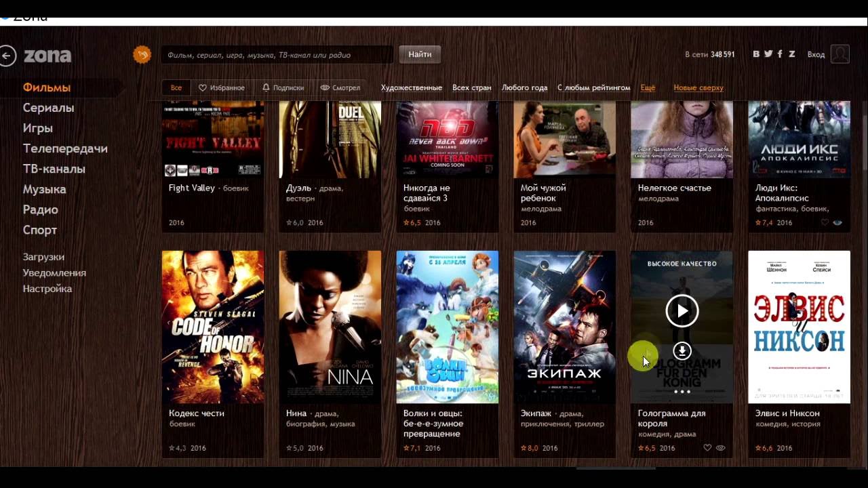Open the Nina movie poster
Viewport: 868px width, 488px height.
[x=330, y=327]
